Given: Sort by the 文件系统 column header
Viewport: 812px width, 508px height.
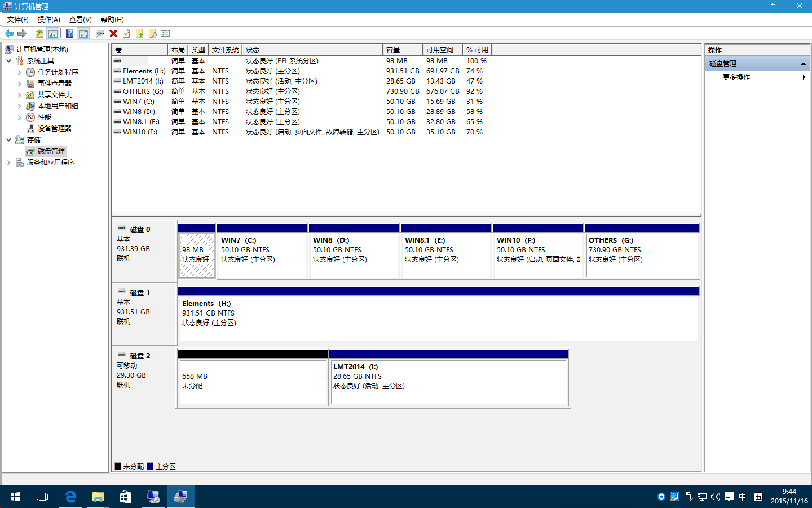Looking at the screenshot, I should pyautogui.click(x=226, y=50).
